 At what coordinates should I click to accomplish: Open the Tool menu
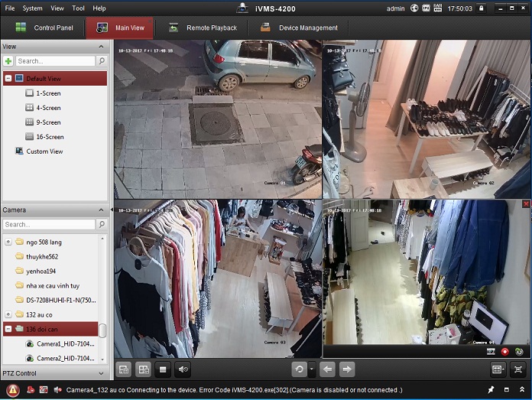point(78,8)
